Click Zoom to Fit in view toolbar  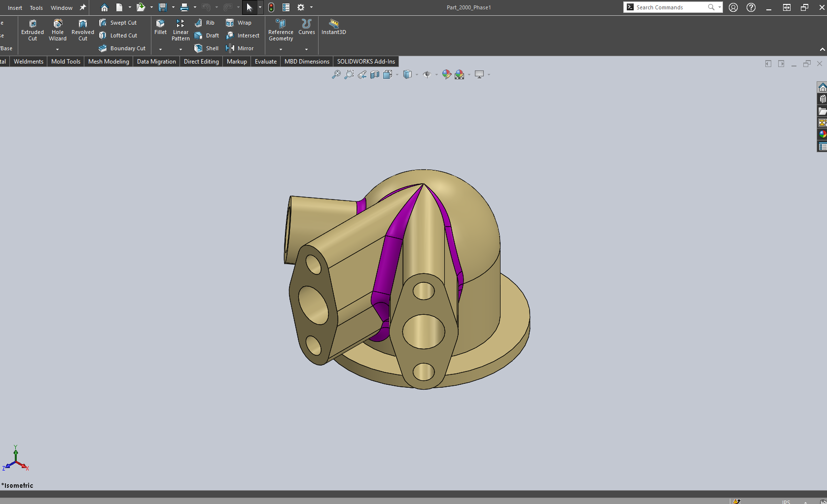point(336,74)
